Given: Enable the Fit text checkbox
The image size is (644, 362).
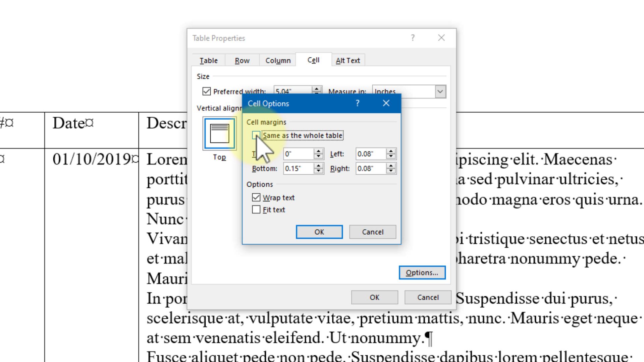Looking at the screenshot, I should pos(256,209).
